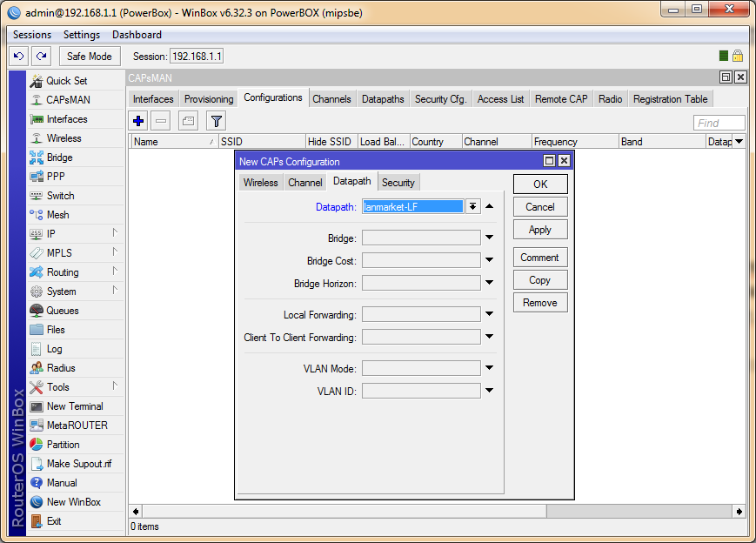
Task: Click the blue plus Add button
Action: pos(138,121)
